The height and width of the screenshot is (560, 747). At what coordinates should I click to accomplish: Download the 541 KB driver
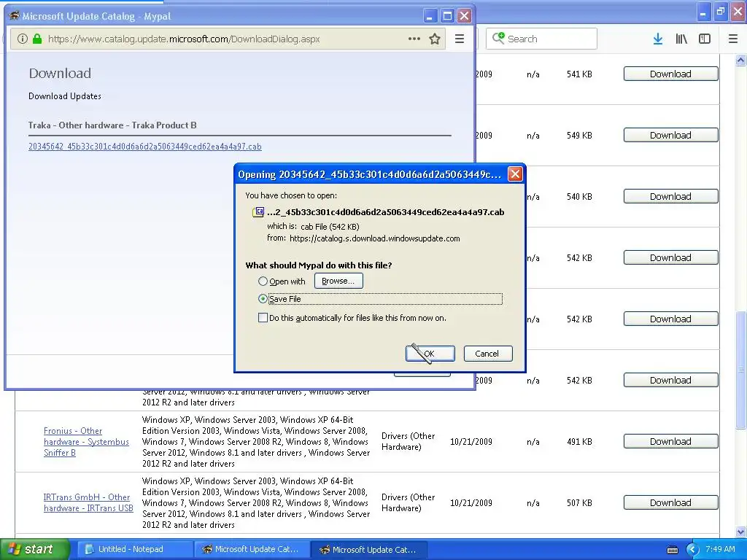(670, 74)
